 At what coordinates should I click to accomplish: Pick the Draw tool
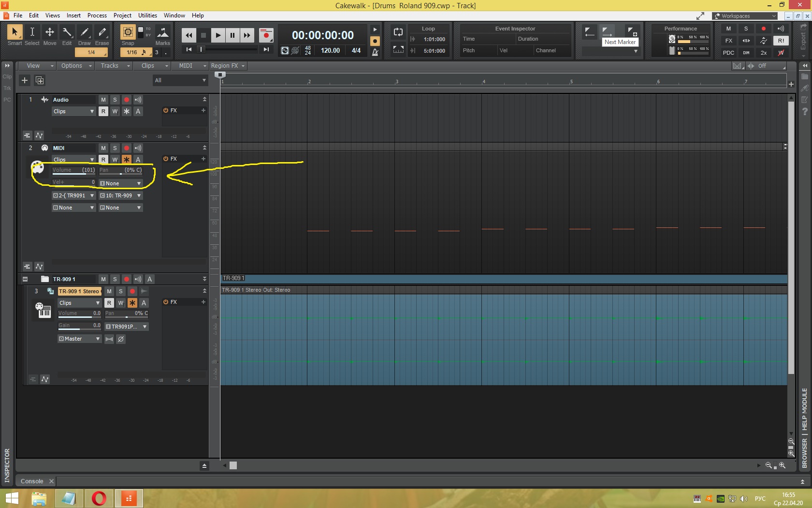coord(85,35)
